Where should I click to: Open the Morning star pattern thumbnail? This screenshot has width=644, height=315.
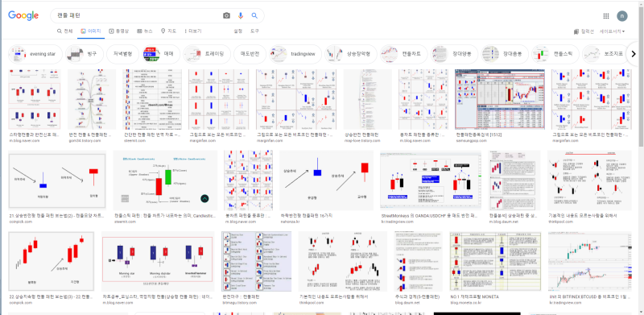pos(158,262)
